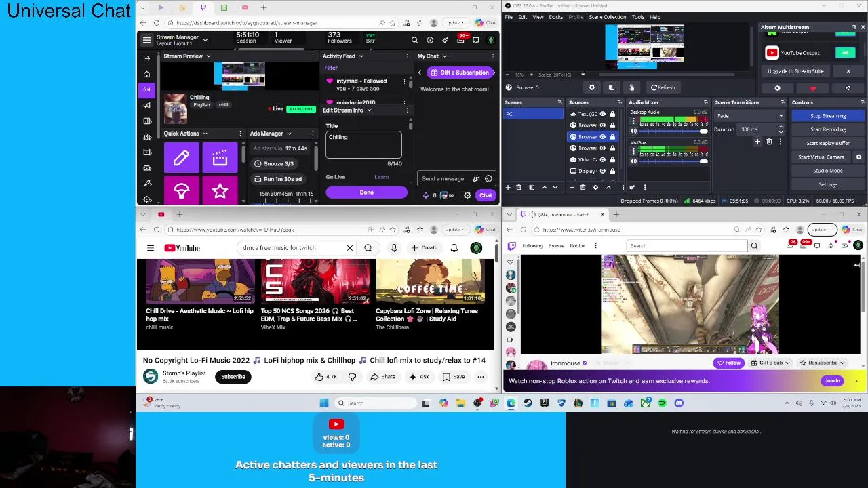Mute Desktop Audio in OBS mixer

coord(633,131)
